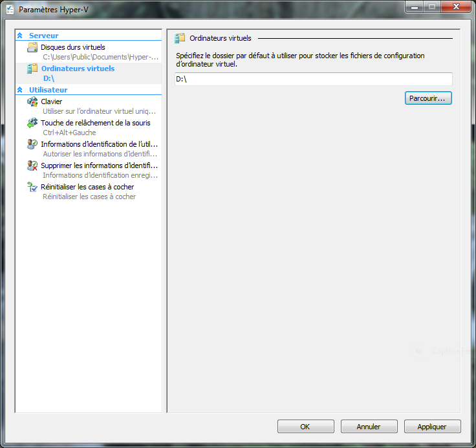476x448 pixels.
Task: Click the Parcourir… button
Action: tap(428, 98)
